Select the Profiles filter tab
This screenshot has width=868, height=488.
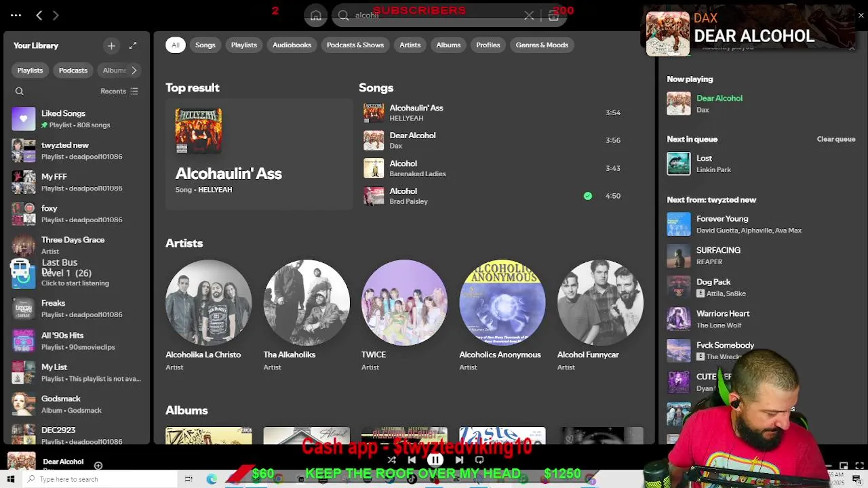pyautogui.click(x=488, y=45)
